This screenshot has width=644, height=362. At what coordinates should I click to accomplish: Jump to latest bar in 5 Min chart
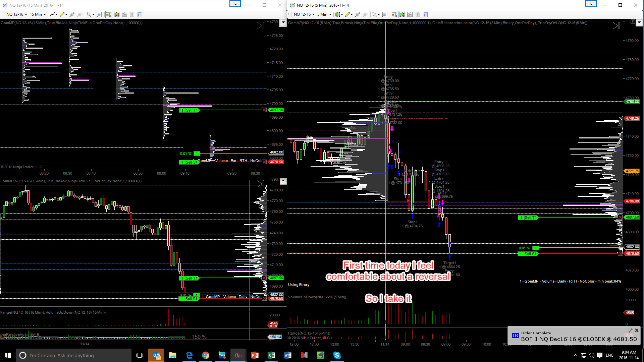coord(616,26)
